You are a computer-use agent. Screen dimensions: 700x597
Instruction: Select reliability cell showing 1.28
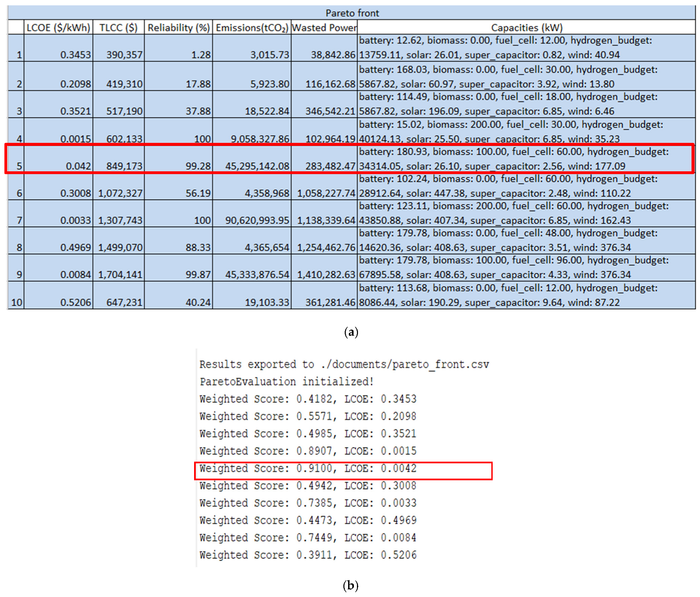[178, 48]
